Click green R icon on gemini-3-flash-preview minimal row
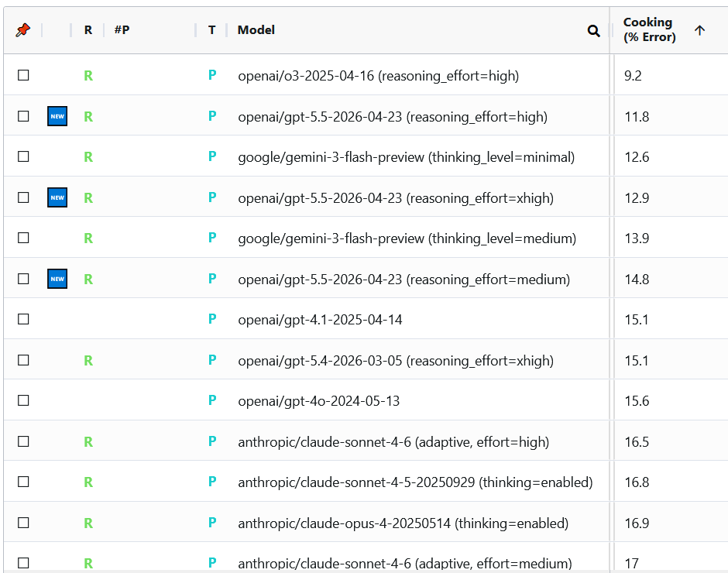The width and height of the screenshot is (728, 573). (x=88, y=157)
